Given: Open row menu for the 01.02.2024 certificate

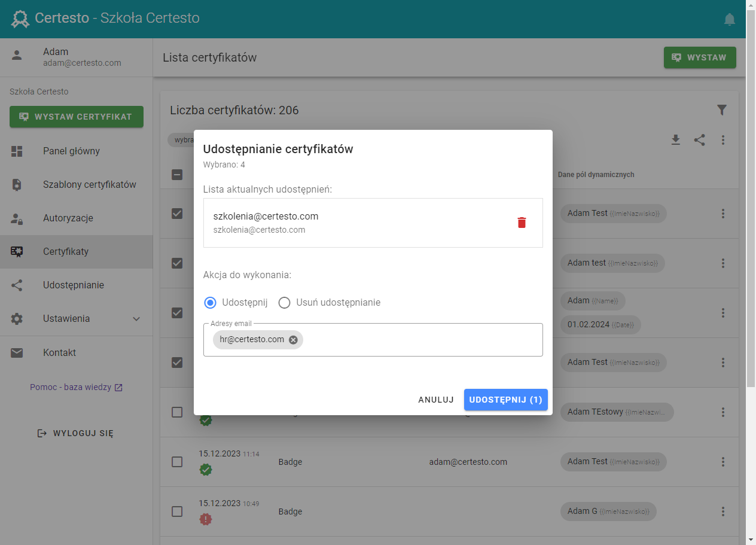Looking at the screenshot, I should pos(723,313).
